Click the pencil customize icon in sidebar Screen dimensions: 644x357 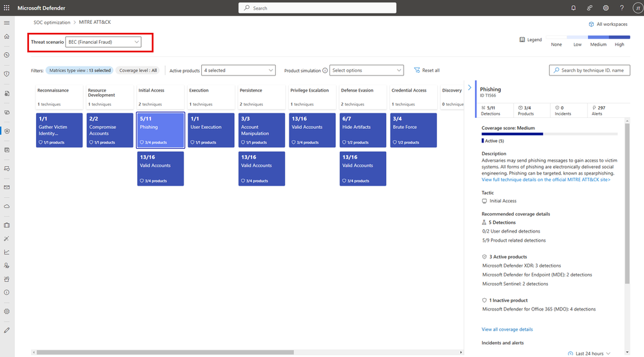coord(6,331)
